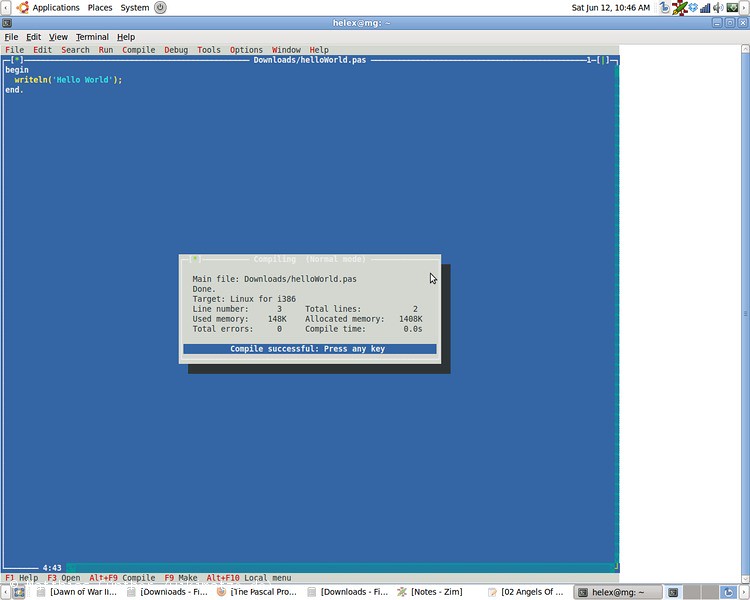Open the Free Pascal IDE Edit menu

43,50
